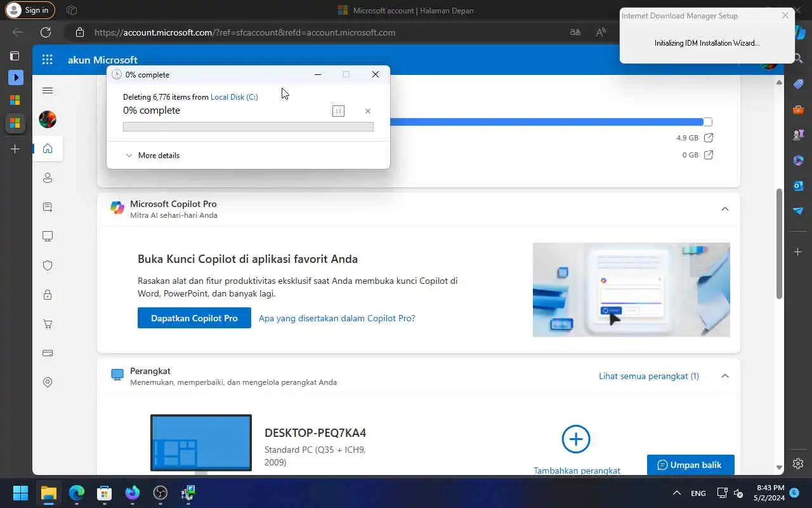Open Edge sidebar tools briefcase icon

(799, 110)
